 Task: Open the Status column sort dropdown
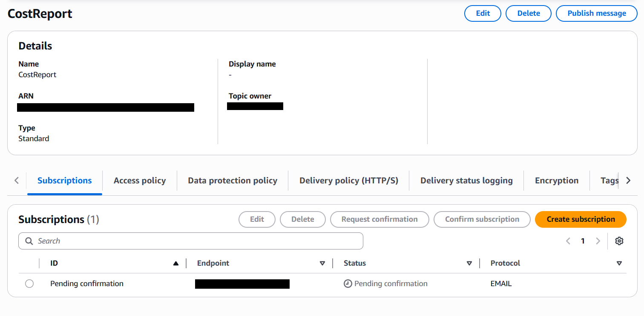coord(469,264)
